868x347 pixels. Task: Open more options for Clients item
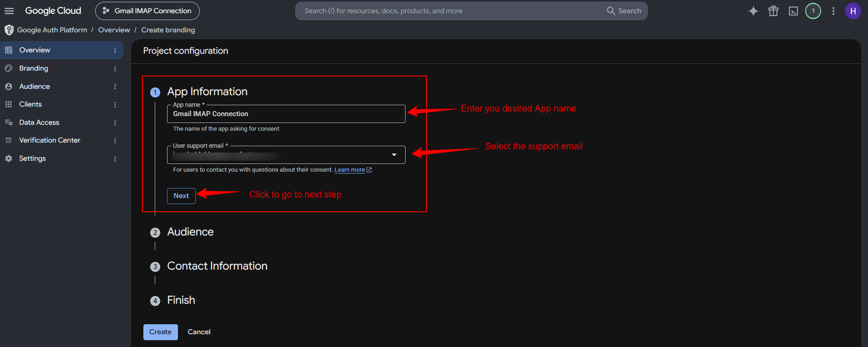(115, 105)
